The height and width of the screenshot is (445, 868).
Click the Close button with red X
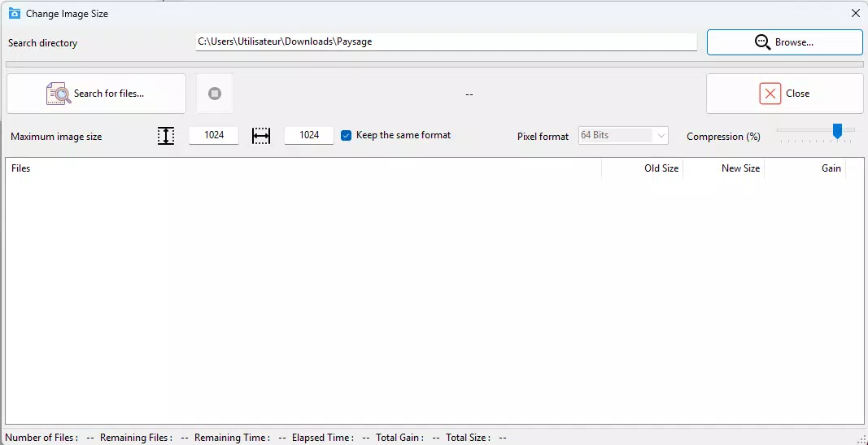pyautogui.click(x=784, y=94)
